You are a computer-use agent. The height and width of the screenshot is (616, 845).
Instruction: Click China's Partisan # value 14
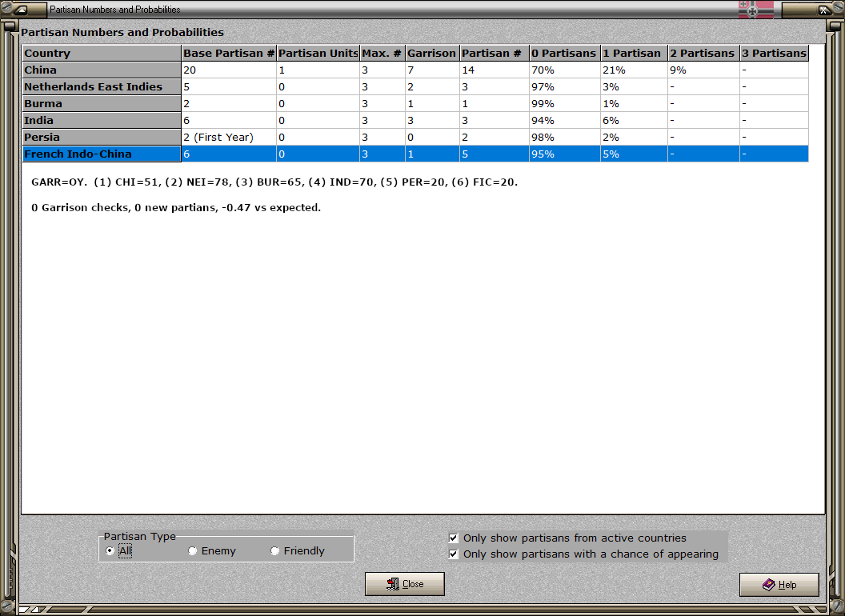click(495, 70)
